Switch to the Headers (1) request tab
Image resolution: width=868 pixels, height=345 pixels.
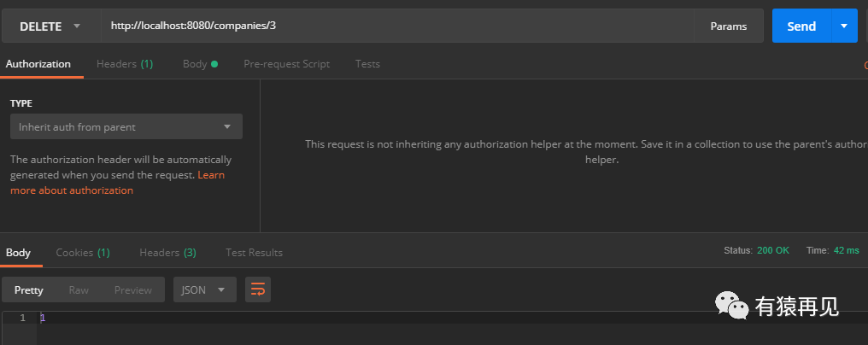[124, 64]
